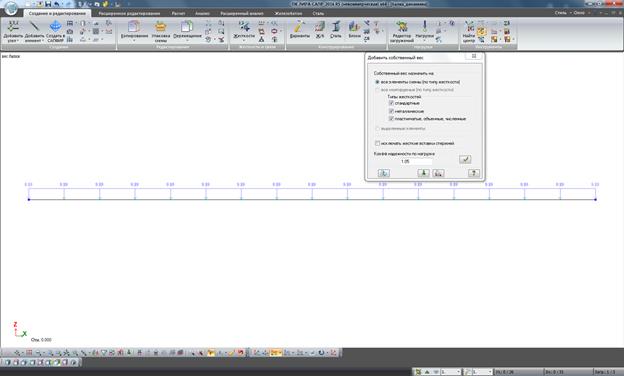Enable исключать жесткие вставки стержней checkbox

pos(377,143)
